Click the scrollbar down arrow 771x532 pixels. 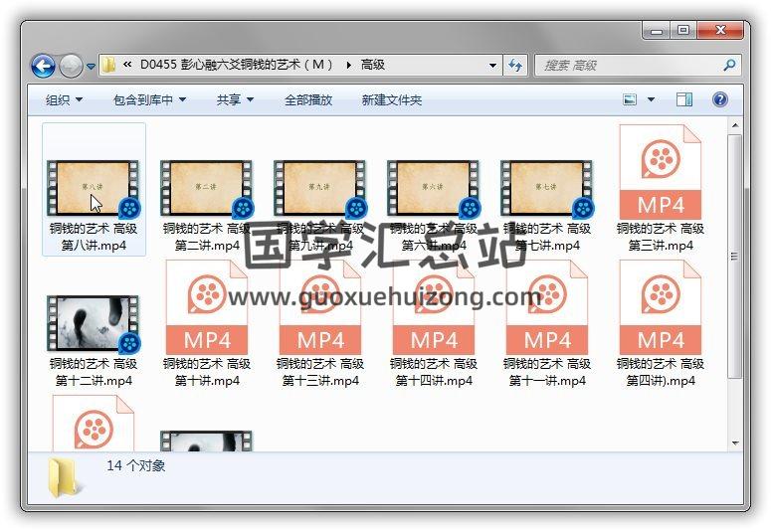(x=735, y=443)
